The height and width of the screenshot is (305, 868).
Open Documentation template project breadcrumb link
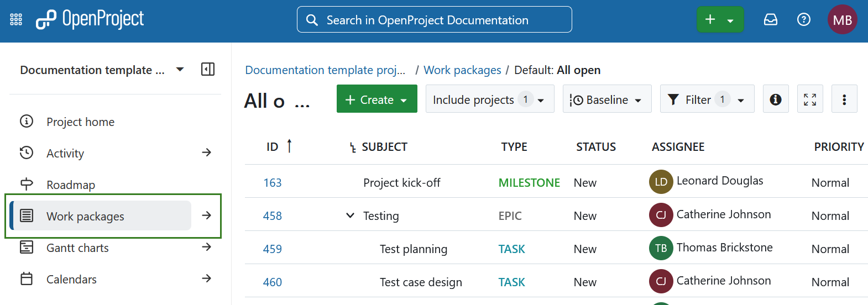click(x=325, y=70)
